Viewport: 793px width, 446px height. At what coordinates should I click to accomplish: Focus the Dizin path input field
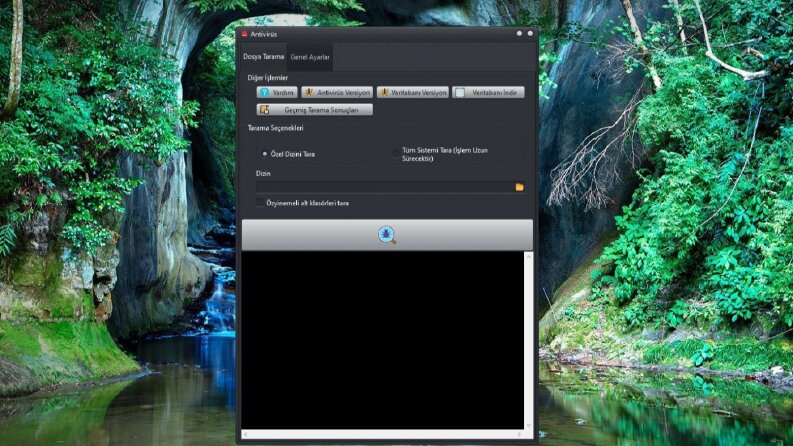pos(385,187)
